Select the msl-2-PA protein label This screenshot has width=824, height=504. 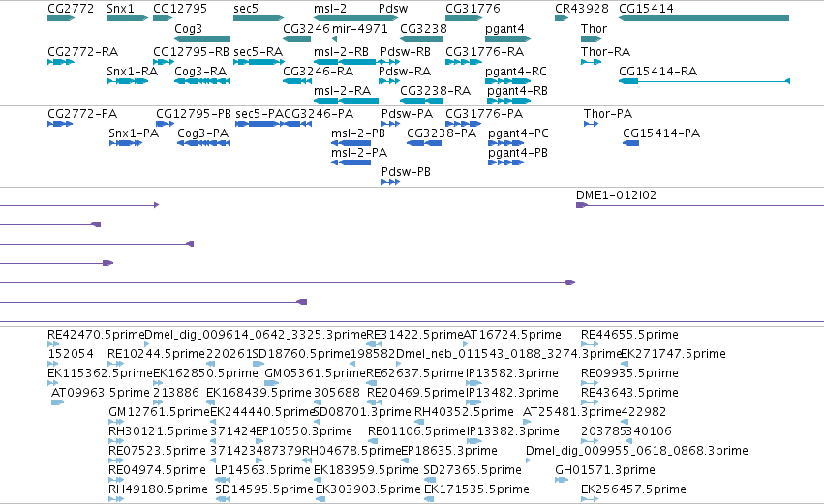click(x=359, y=153)
